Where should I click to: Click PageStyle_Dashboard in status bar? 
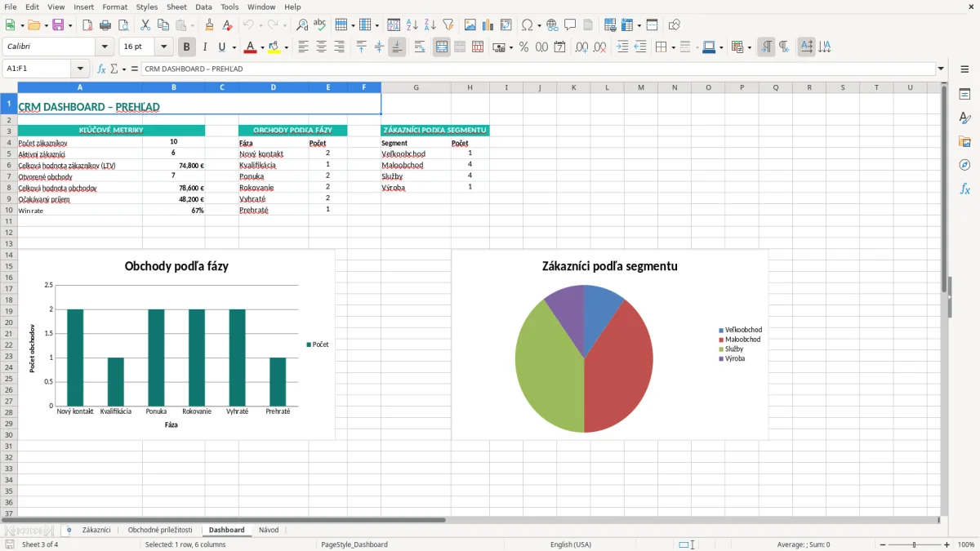click(354, 544)
